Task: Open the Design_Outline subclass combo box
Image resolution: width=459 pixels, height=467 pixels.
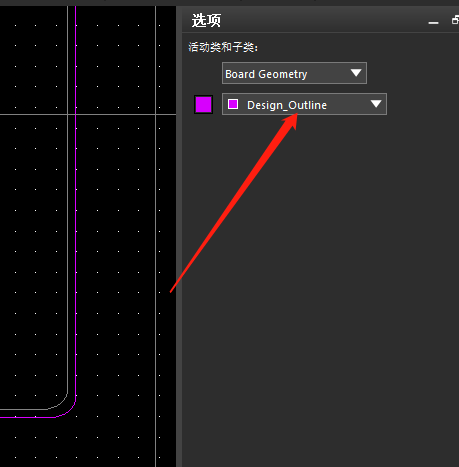Action: click(304, 104)
